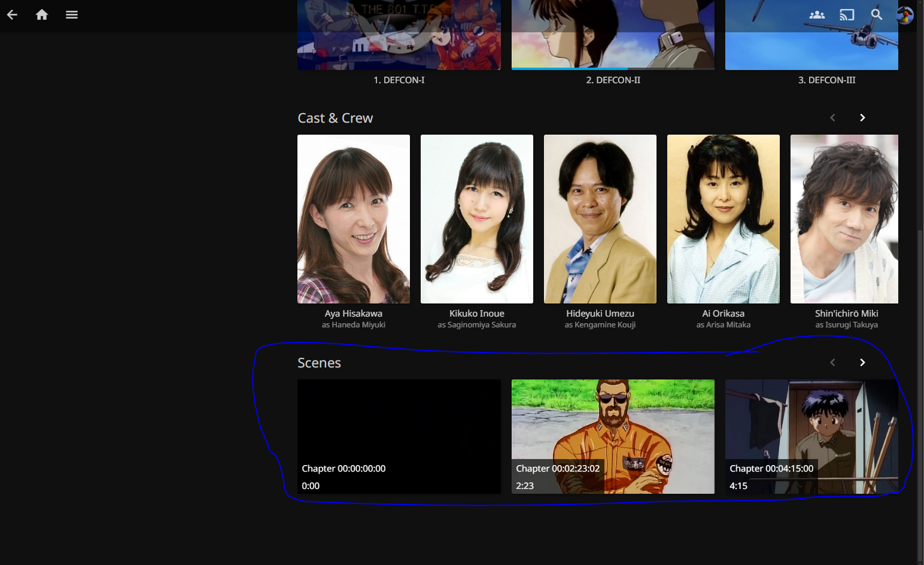Screen dimensions: 924x565
Task: Click the back arrow icon
Action: pyautogui.click(x=12, y=15)
